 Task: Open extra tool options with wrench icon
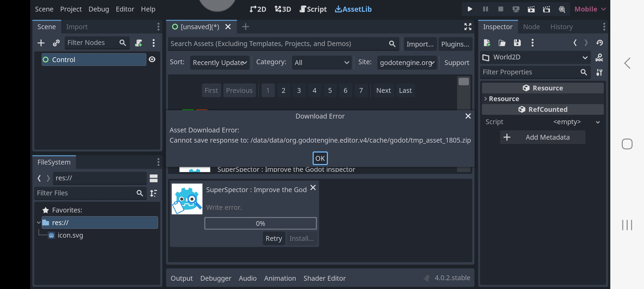pos(599,72)
